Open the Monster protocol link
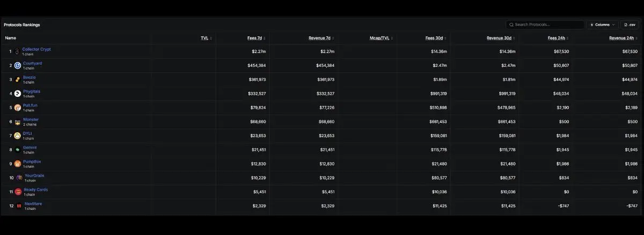This screenshot has width=644, height=235. point(31,119)
